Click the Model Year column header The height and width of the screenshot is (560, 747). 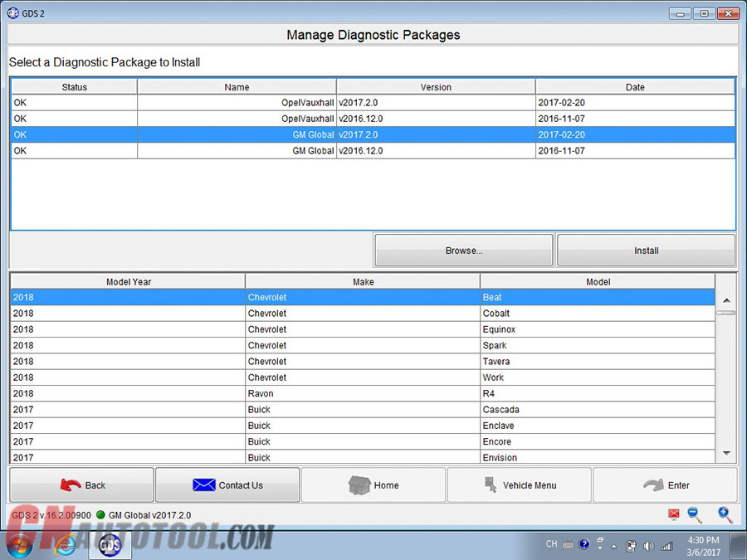[128, 281]
